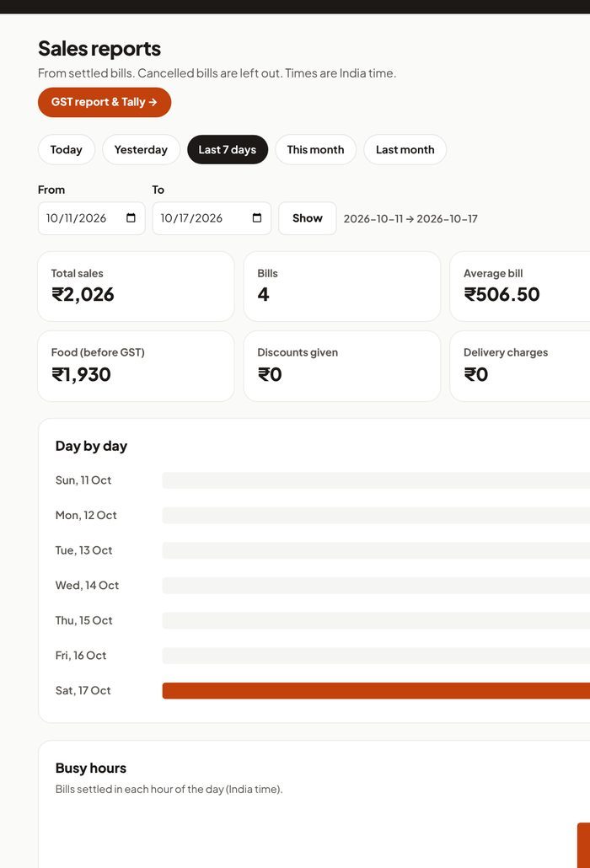The height and width of the screenshot is (868, 590).
Task: Click the From date field 10/11/2026
Action: 91,218
